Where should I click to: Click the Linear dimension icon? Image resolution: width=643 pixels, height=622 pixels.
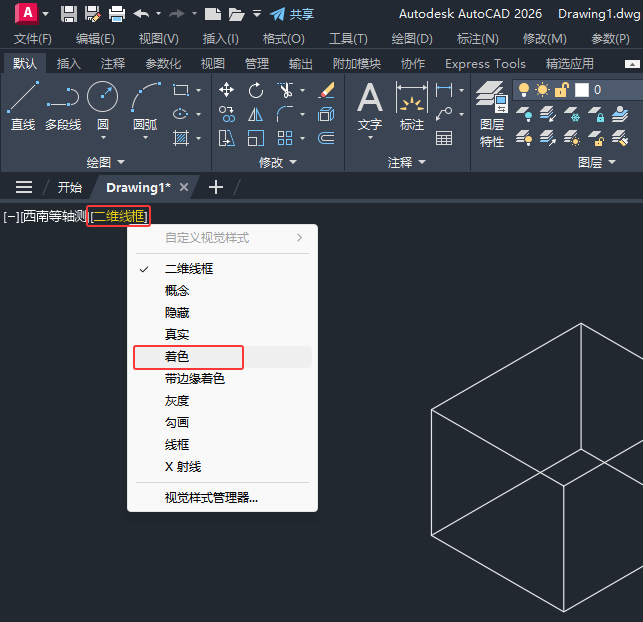[x=444, y=90]
